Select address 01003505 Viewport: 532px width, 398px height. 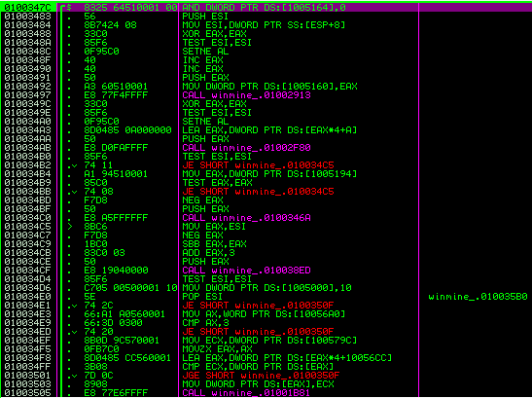(28, 393)
